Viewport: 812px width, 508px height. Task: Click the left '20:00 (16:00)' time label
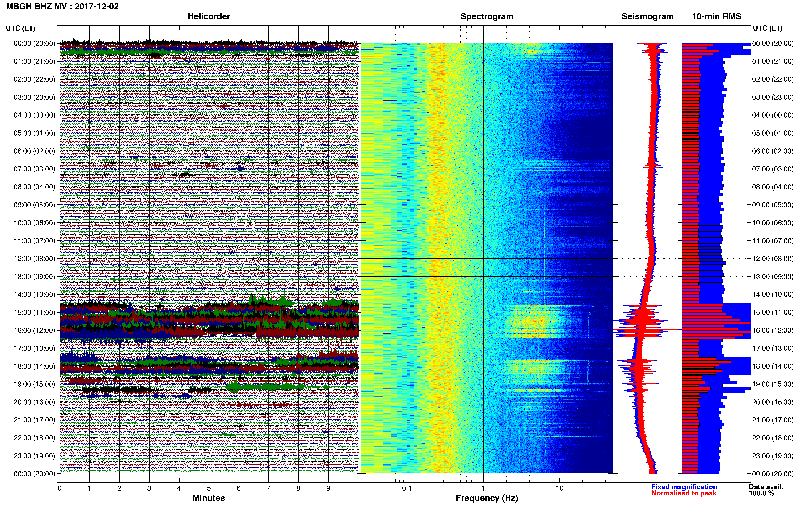pos(34,402)
